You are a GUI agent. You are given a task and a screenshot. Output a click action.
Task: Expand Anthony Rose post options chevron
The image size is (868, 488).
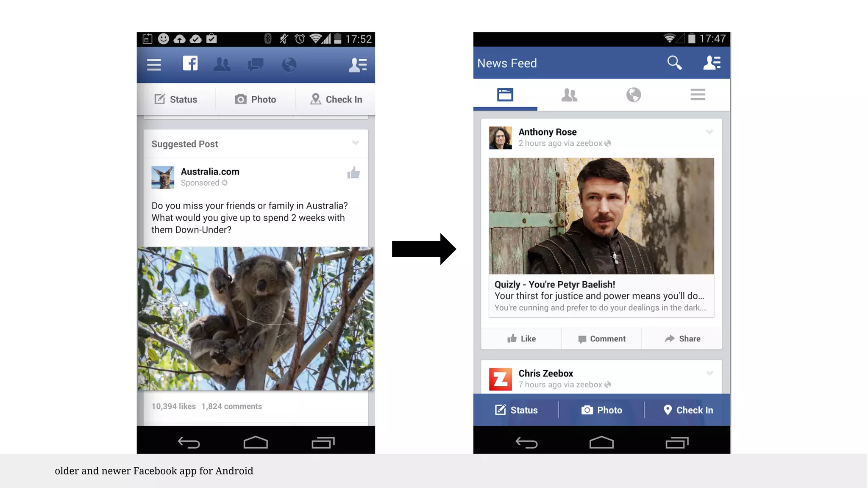pos(709,132)
